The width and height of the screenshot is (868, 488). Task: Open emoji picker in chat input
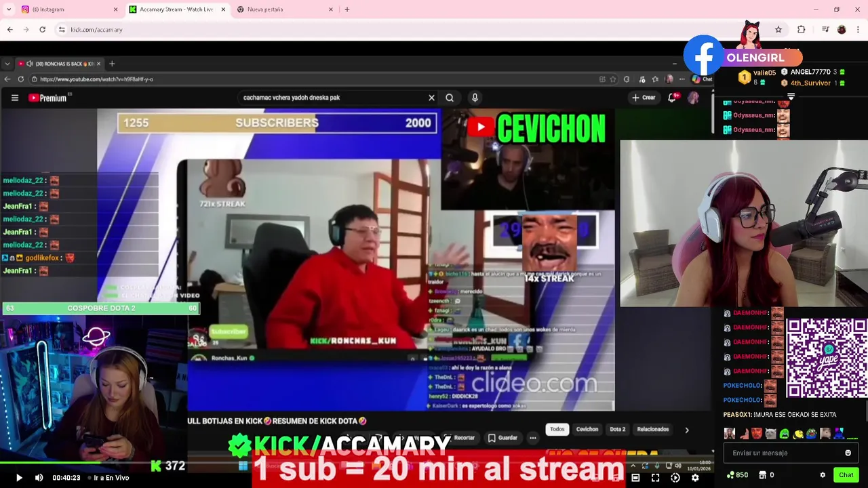pyautogui.click(x=848, y=453)
